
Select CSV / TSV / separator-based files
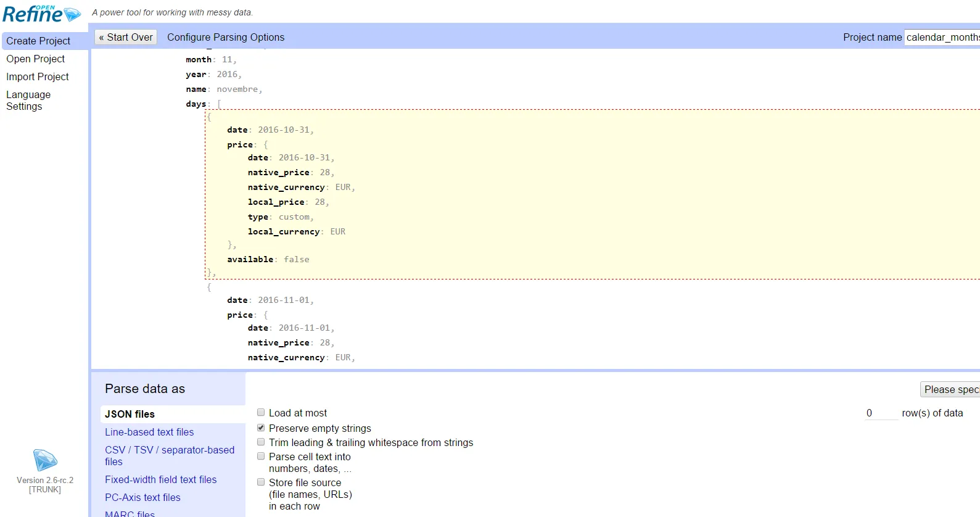pyautogui.click(x=170, y=456)
